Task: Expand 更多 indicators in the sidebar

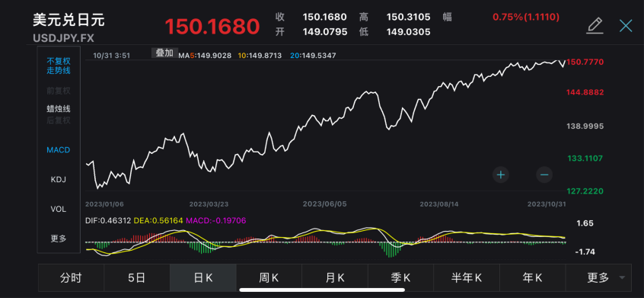Action: click(59, 239)
